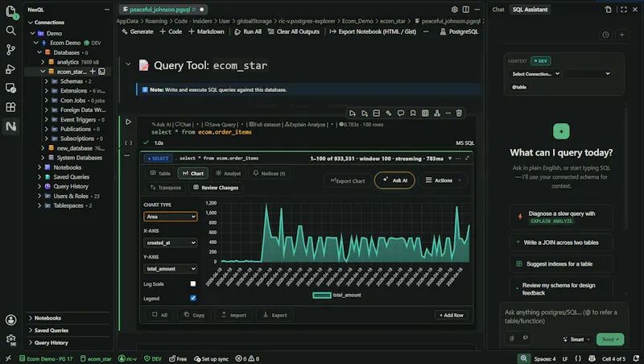
Task: Switch to the Chat tab
Action: 497,10
